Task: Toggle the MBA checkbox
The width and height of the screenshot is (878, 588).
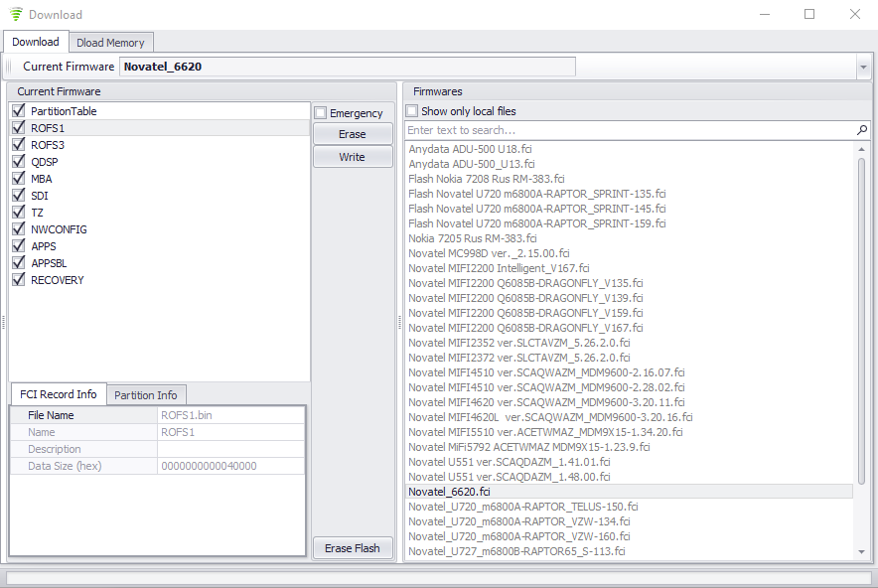Action: [x=19, y=178]
